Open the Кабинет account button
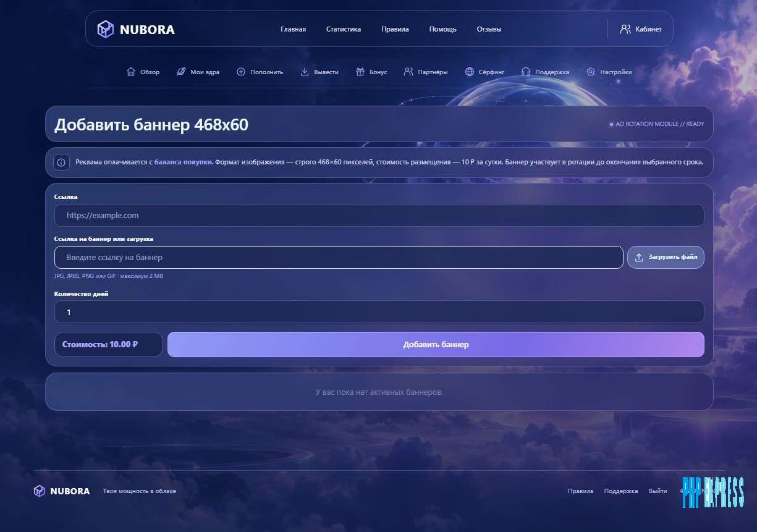757x532 pixels. 641,29
